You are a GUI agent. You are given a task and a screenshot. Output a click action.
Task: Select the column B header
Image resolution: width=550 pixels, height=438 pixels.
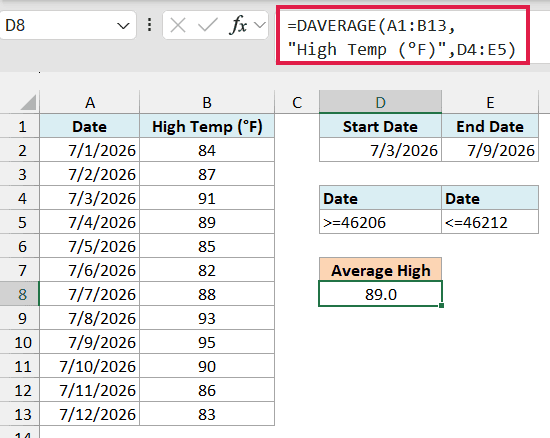click(x=207, y=102)
